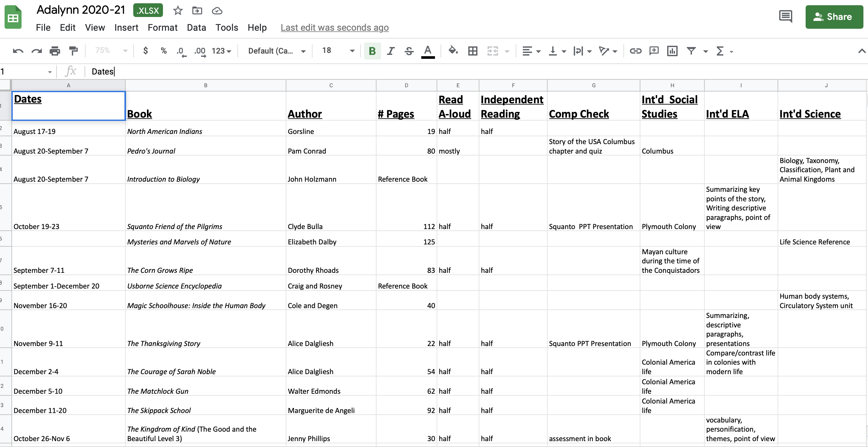Click the print icon
The image size is (868, 447).
[55, 51]
